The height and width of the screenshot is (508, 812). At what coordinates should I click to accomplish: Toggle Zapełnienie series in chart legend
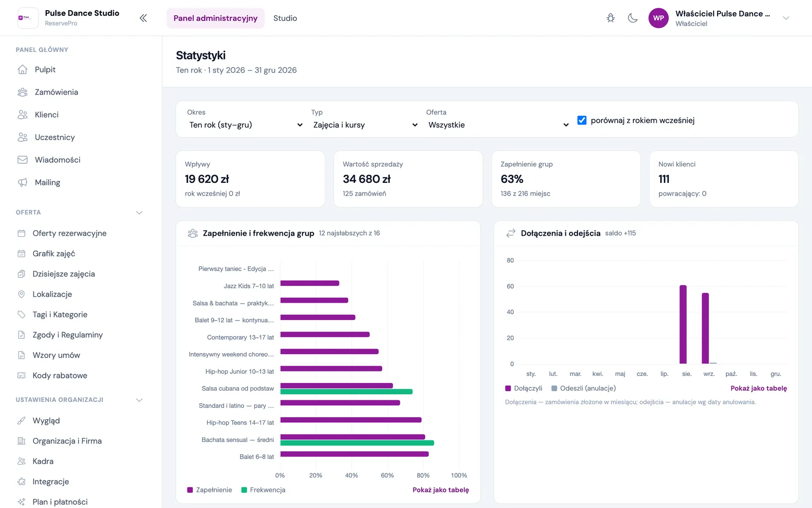point(210,490)
